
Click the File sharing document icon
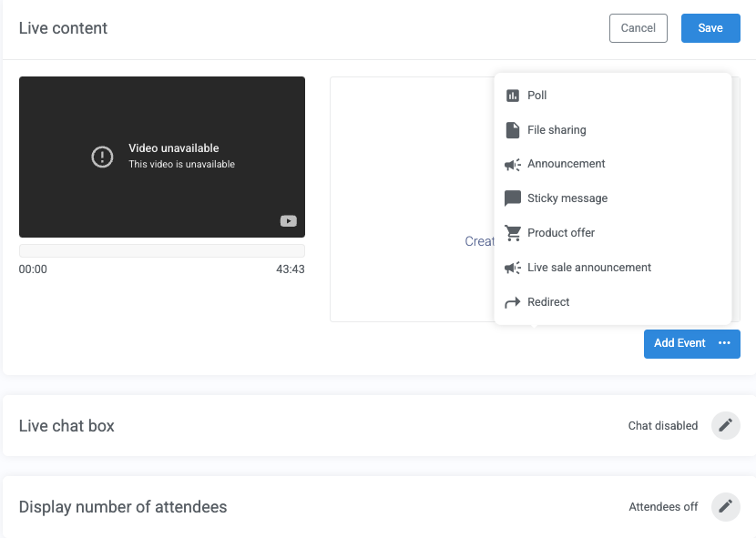pyautogui.click(x=513, y=129)
